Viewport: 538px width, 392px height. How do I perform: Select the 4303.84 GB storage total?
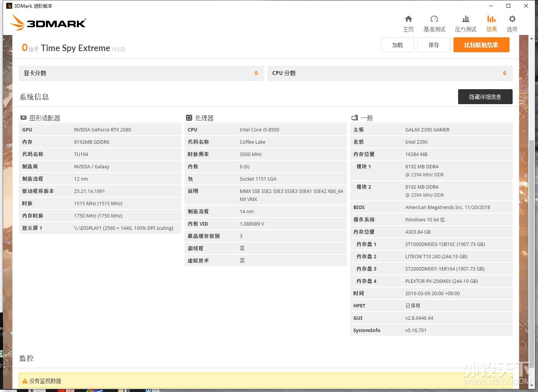(x=418, y=232)
